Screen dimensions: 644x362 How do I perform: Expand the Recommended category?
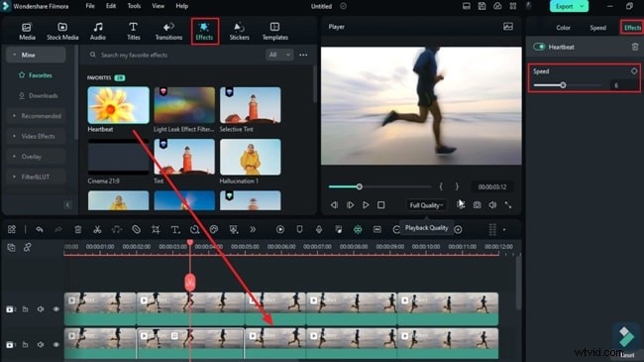tap(36, 116)
